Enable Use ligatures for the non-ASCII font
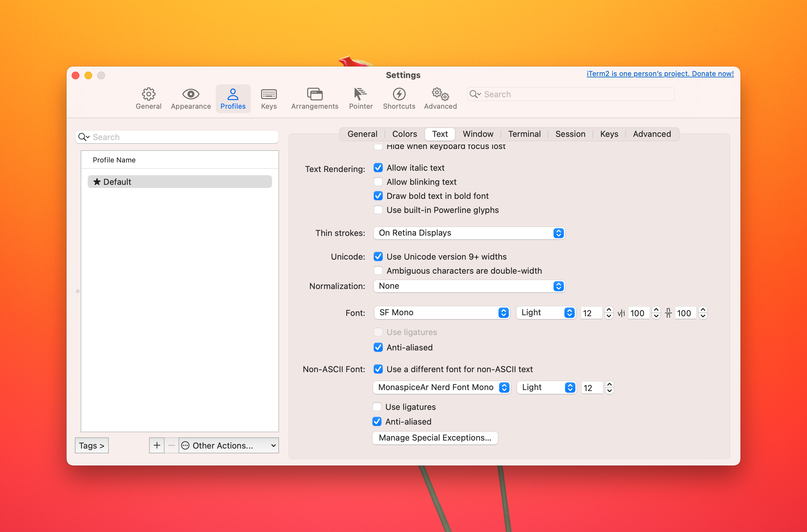807x532 pixels. point(377,406)
